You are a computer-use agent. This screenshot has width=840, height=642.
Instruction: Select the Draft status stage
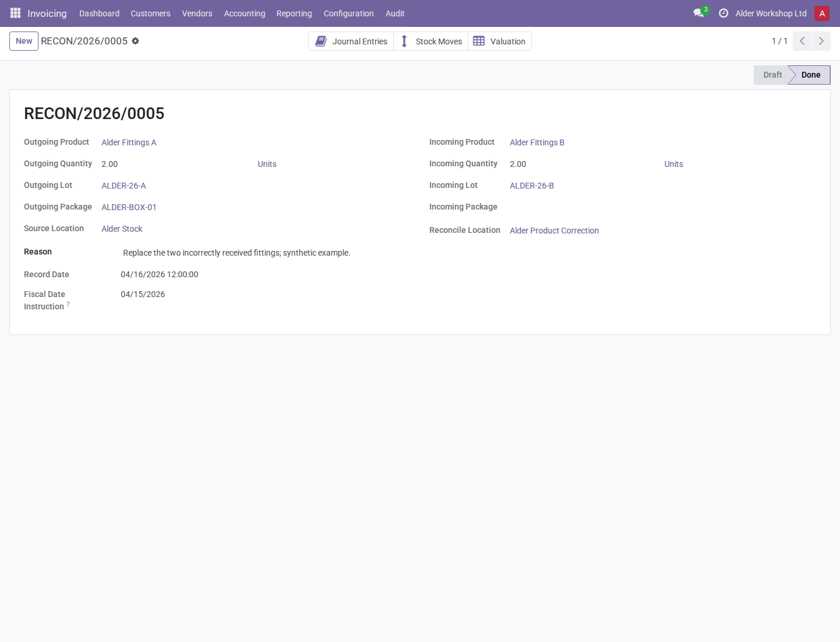[772, 75]
